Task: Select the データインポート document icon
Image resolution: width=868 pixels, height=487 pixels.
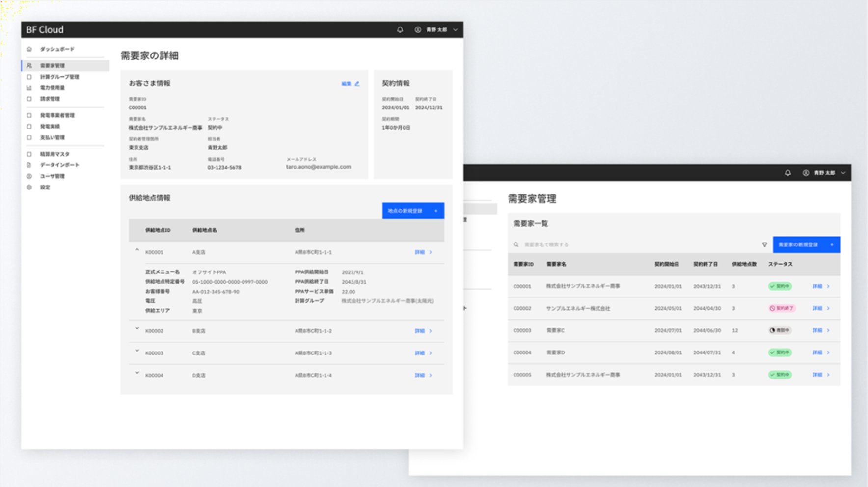Action: (x=29, y=165)
